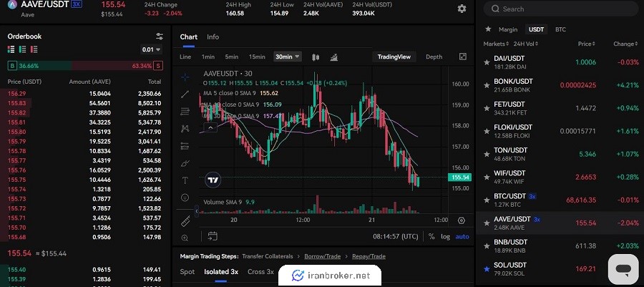Unfavorite the SOL/USDT blue star
This screenshot has width=644, height=287.
[487, 269]
